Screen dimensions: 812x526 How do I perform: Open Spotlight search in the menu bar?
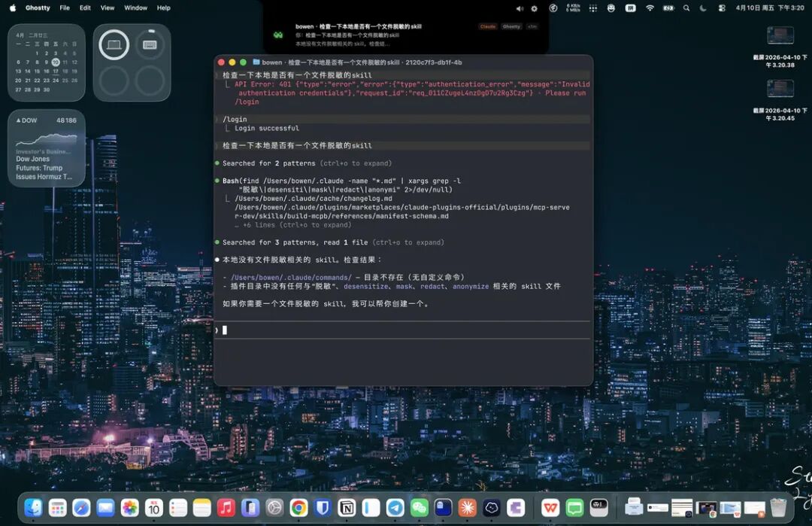[x=686, y=8]
